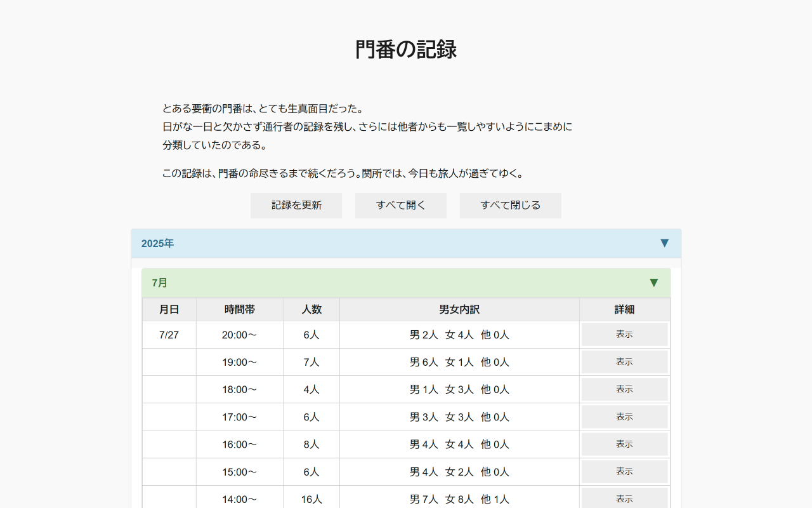
Task: Collapse the 2025年 section arrow
Action: 664,243
